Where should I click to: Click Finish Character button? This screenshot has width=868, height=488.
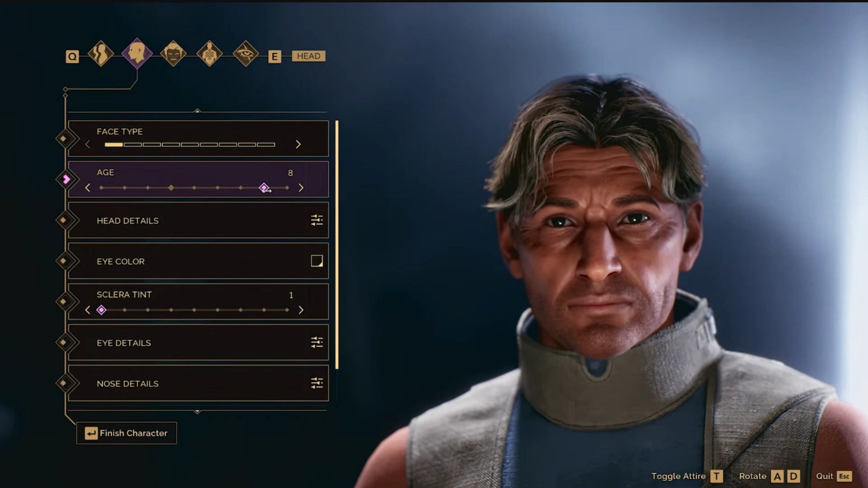[x=127, y=432]
